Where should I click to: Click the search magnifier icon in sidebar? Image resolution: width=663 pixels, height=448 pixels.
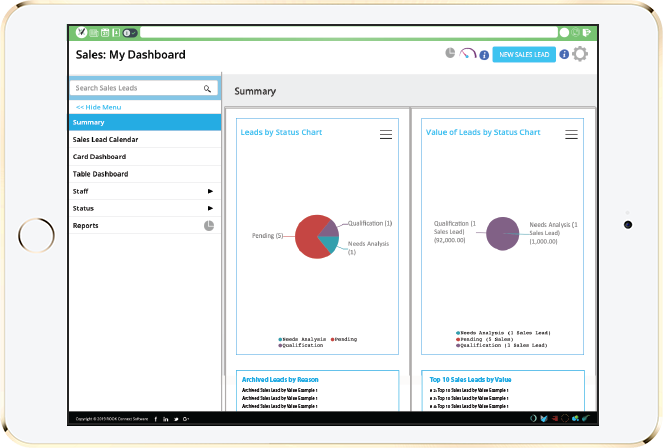207,89
